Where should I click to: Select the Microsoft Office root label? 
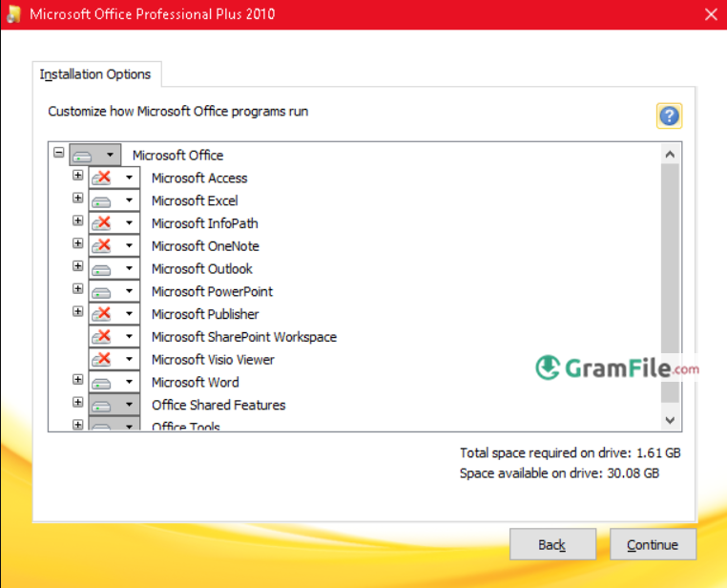pos(177,156)
